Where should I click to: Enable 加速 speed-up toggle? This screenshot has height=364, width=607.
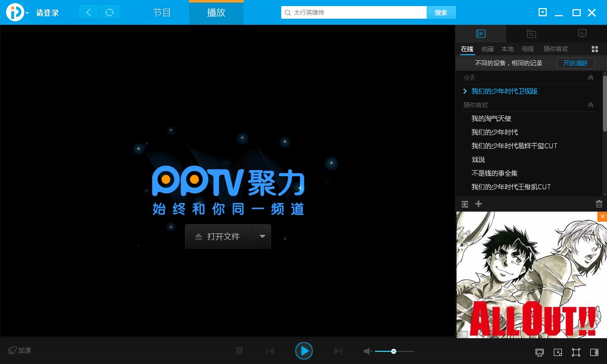click(x=19, y=350)
